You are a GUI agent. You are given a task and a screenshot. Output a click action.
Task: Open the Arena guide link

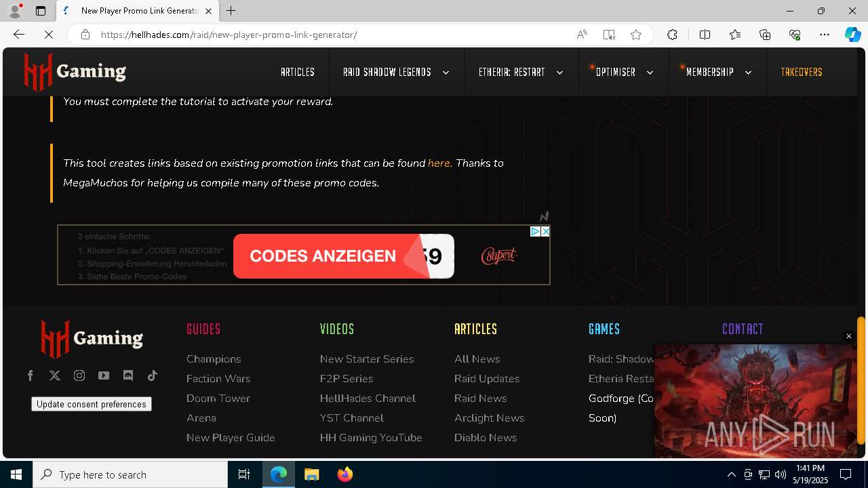click(x=201, y=418)
